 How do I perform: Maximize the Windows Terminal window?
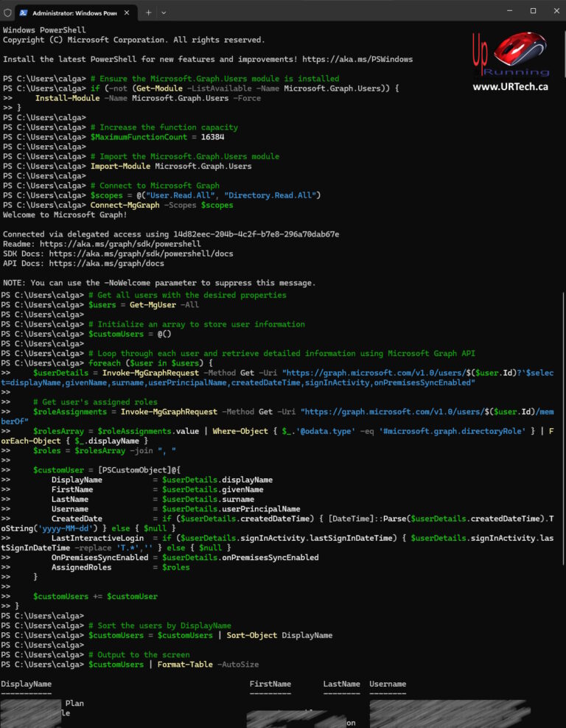534,10
